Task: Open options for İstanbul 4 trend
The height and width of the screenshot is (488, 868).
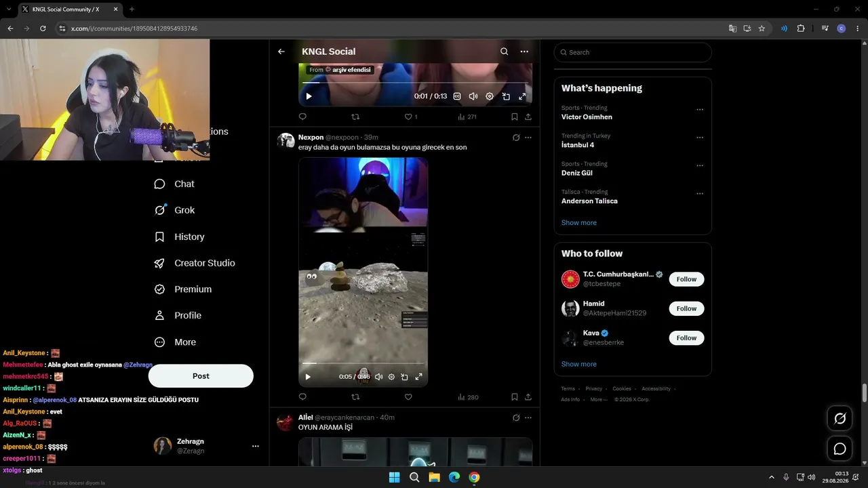Action: coord(700,138)
